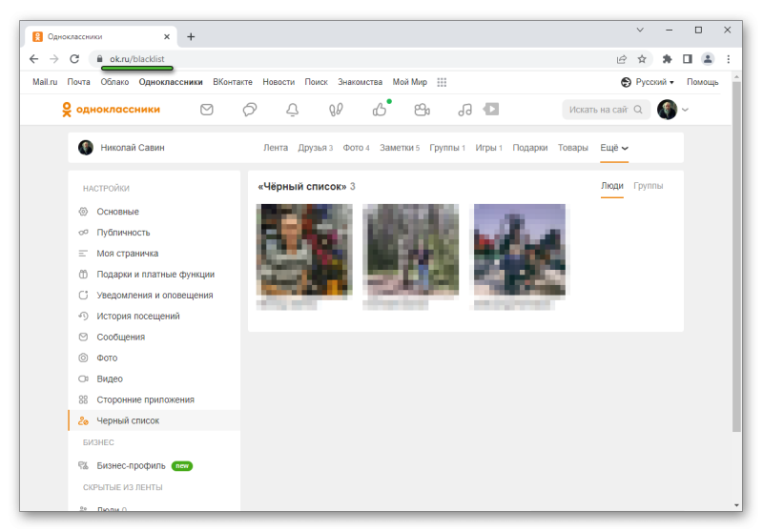Open the Подарки profile tab
This screenshot has height=532, width=763.
[530, 148]
